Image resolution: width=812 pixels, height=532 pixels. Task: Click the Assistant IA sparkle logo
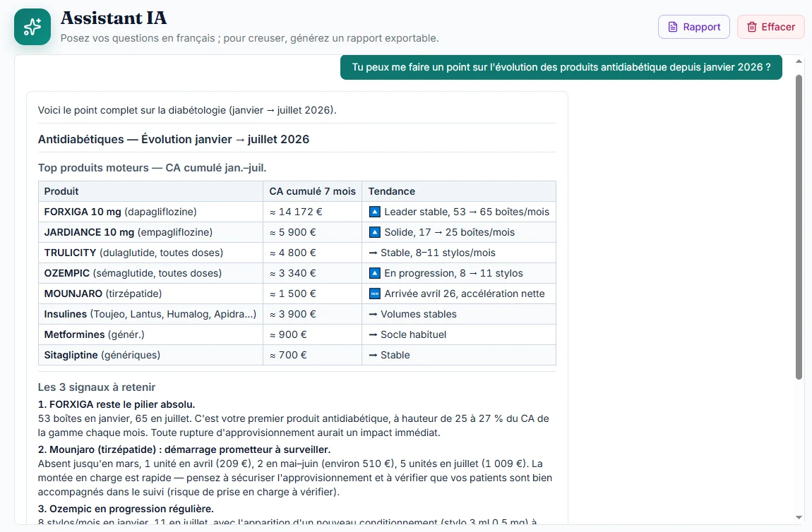click(32, 27)
